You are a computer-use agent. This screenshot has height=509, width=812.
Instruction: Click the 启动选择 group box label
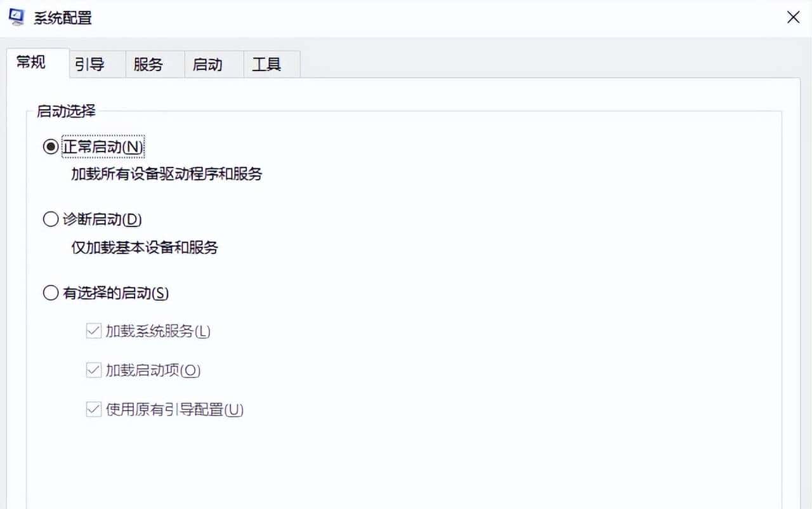tap(66, 110)
